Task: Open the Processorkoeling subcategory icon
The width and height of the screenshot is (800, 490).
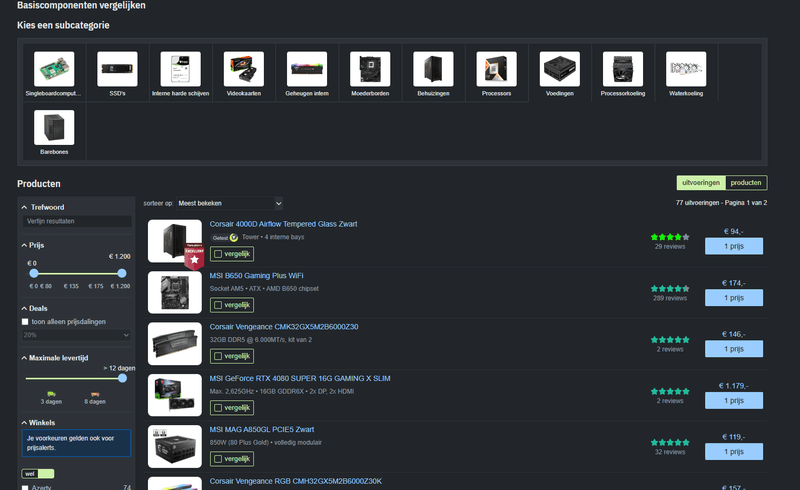Action: pos(623,69)
